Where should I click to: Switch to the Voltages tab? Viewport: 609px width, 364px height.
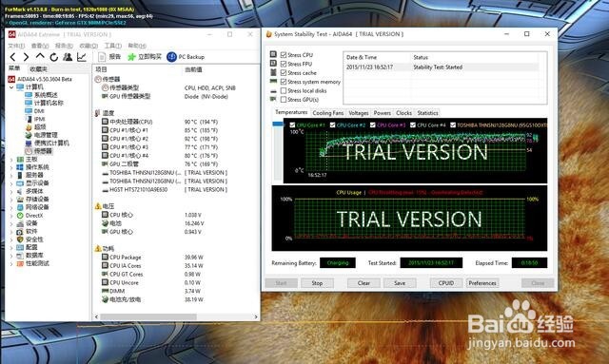pyautogui.click(x=359, y=113)
